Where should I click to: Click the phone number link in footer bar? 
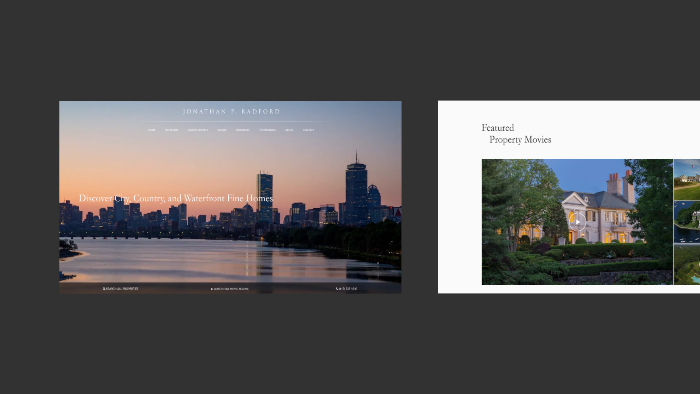point(348,289)
